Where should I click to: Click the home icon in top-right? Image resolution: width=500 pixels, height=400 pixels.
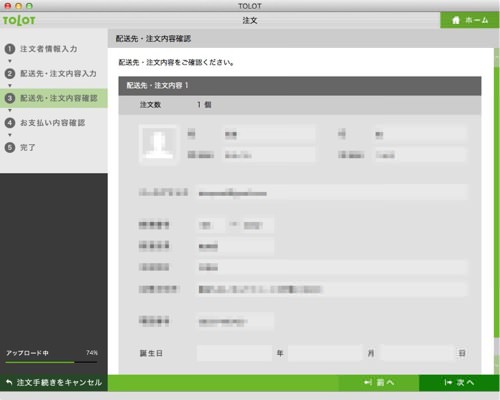456,20
